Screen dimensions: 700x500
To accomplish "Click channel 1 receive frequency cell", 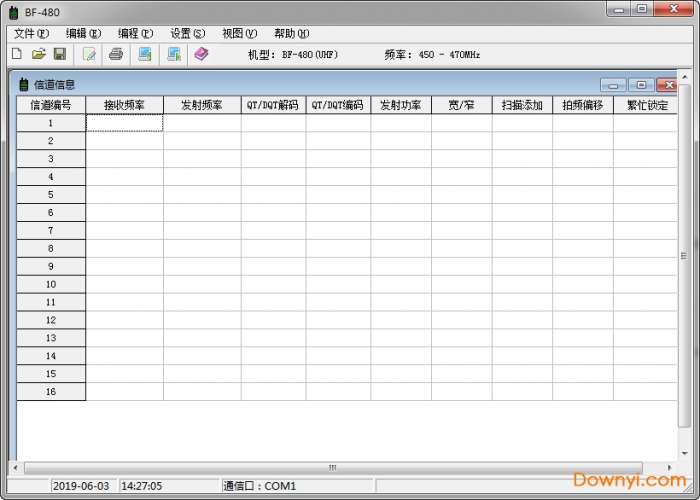I will coord(125,123).
